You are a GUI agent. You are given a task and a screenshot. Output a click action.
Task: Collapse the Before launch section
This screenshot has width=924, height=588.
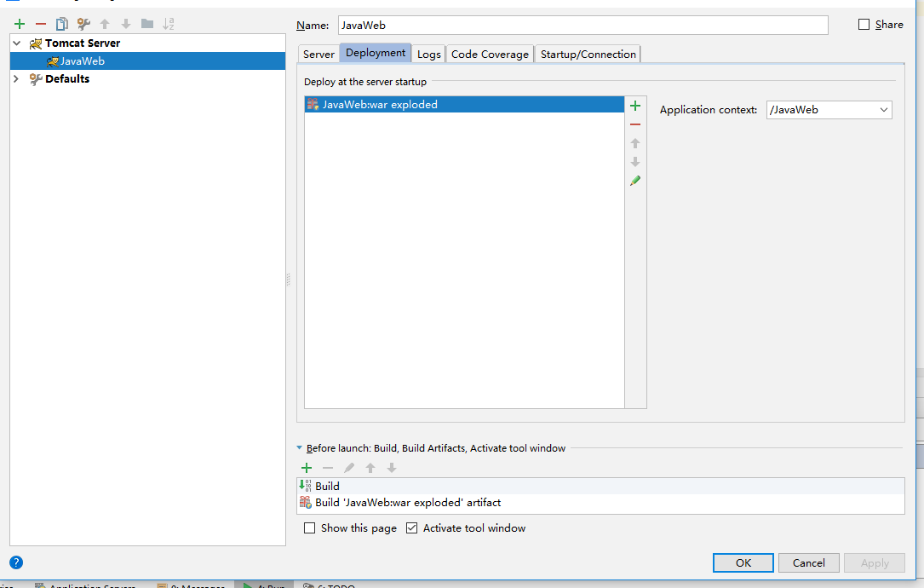click(300, 448)
